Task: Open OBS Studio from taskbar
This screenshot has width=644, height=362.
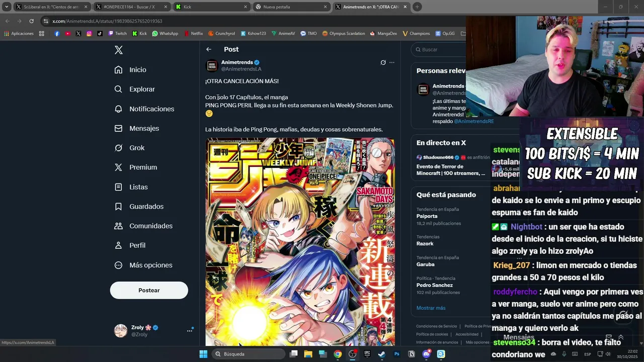Action: (353, 354)
